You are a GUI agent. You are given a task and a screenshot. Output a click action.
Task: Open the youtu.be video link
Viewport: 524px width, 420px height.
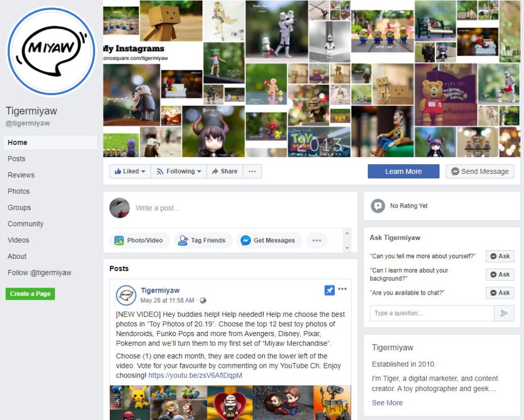pyautogui.click(x=195, y=375)
